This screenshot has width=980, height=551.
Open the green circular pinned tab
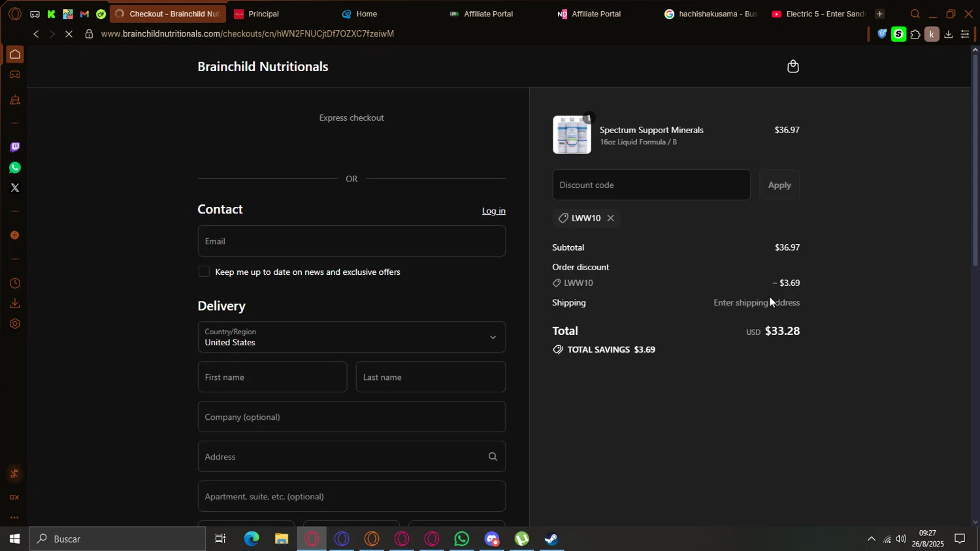coord(101,14)
